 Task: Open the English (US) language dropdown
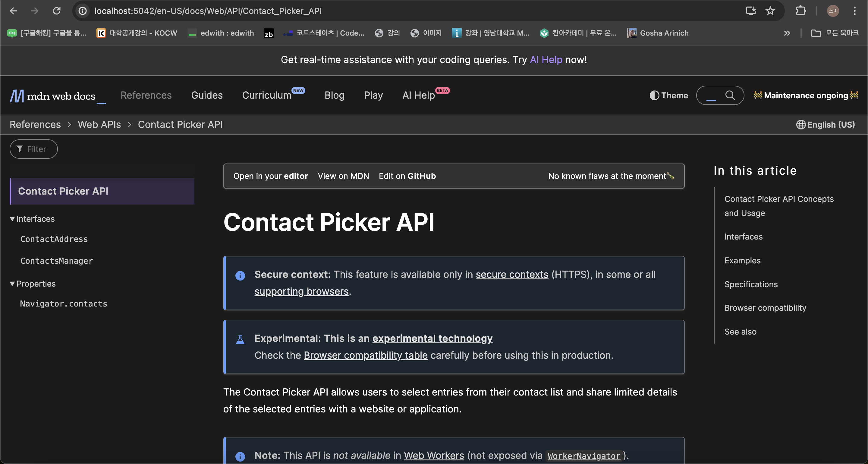(x=825, y=125)
